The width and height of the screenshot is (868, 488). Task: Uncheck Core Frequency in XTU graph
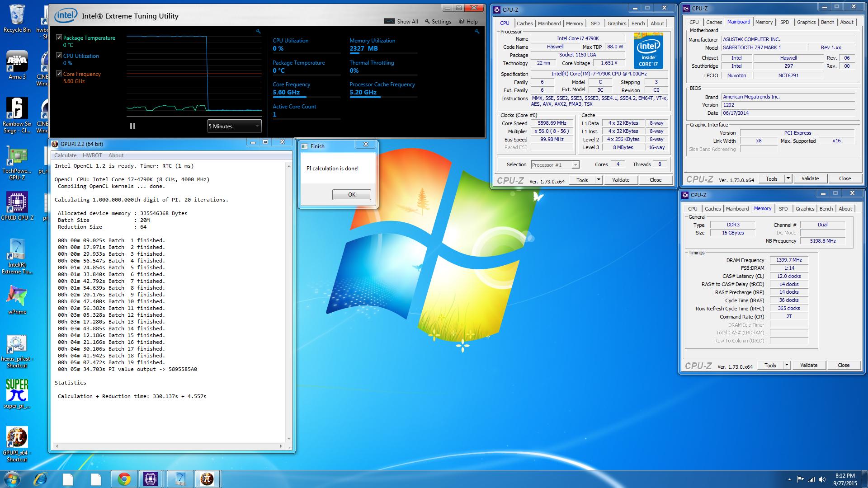pyautogui.click(x=59, y=74)
